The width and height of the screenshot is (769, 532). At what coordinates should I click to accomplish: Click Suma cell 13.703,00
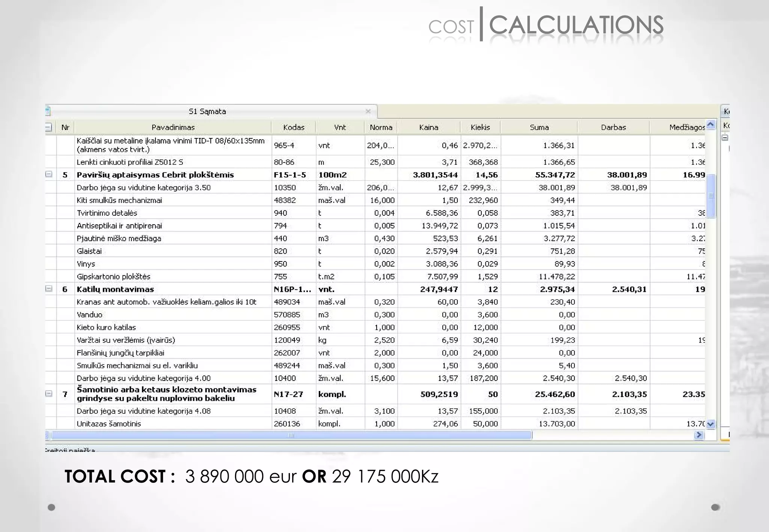click(539, 424)
